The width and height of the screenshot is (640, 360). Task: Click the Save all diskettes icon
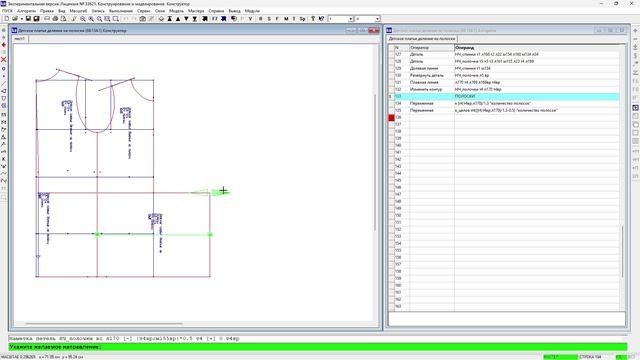(x=36, y=18)
